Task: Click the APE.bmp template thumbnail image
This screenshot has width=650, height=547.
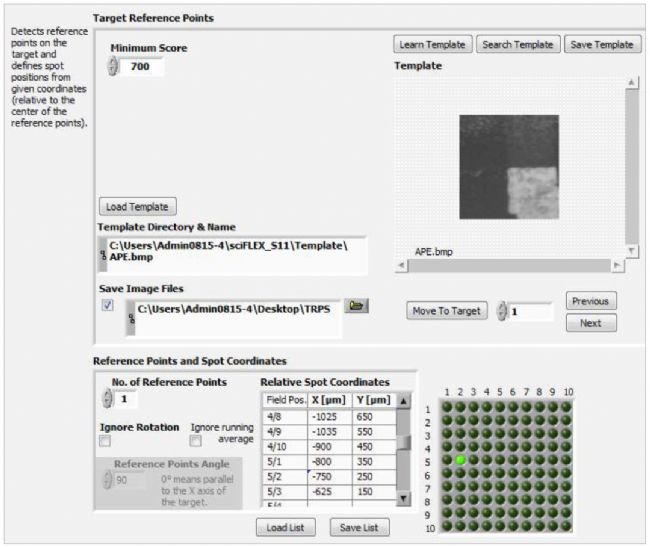Action: pyautogui.click(x=510, y=165)
